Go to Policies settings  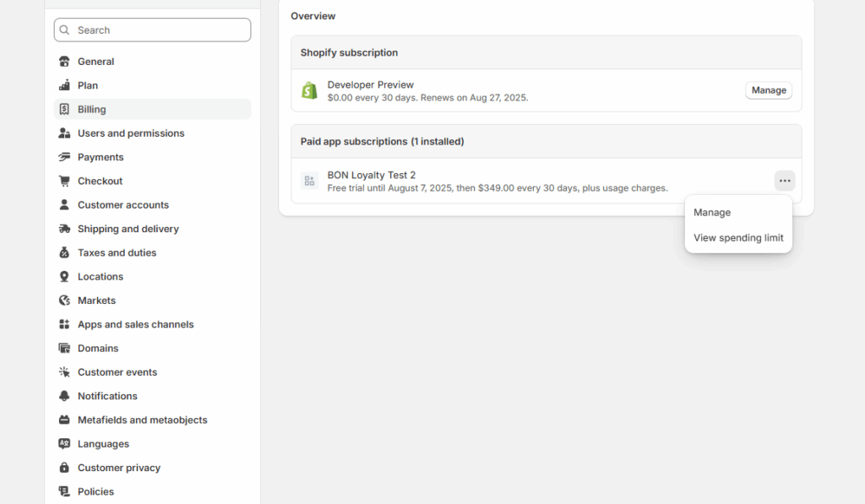(x=153, y=491)
